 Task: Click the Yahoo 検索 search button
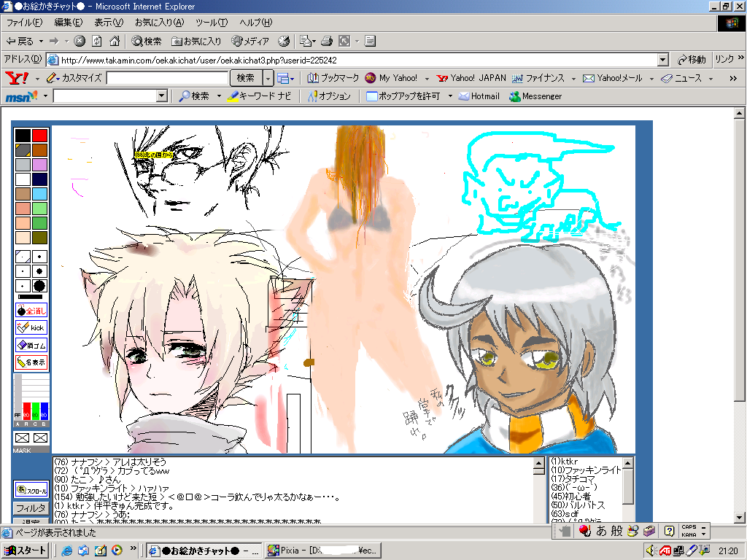click(x=246, y=77)
